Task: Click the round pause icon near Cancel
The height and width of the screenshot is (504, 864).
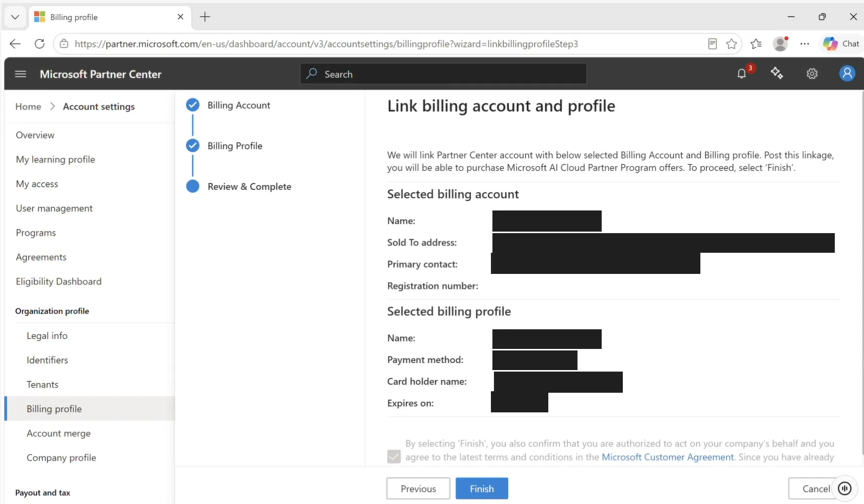Action: 845,488
